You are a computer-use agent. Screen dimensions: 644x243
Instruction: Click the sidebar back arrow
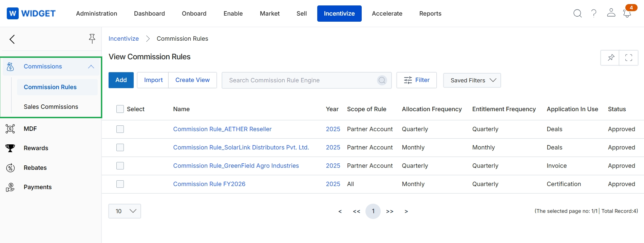12,39
